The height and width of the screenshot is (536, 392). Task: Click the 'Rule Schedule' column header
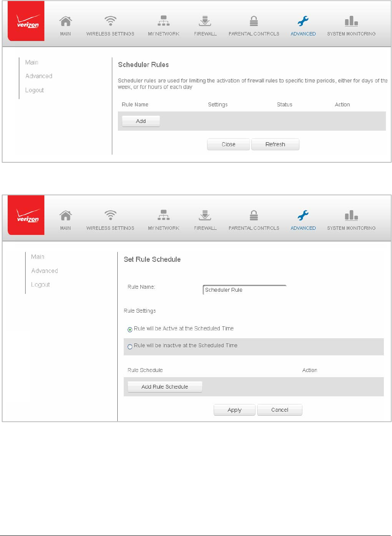click(x=145, y=370)
